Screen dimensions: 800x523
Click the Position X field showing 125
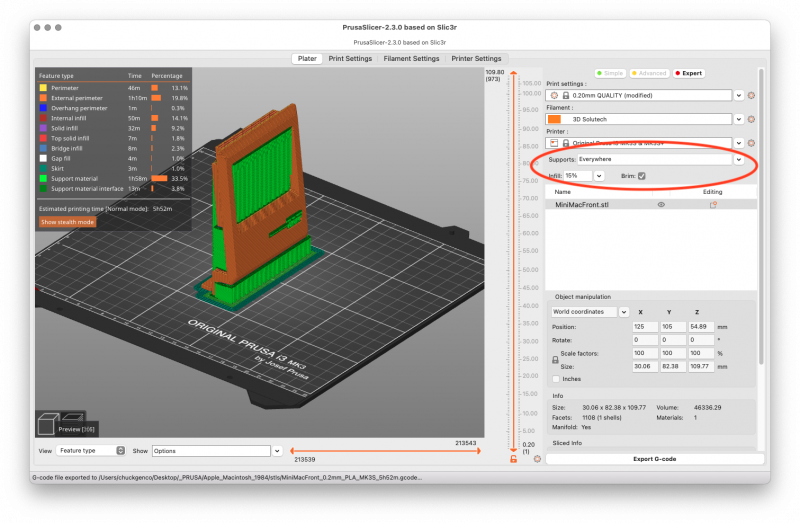(x=645, y=327)
